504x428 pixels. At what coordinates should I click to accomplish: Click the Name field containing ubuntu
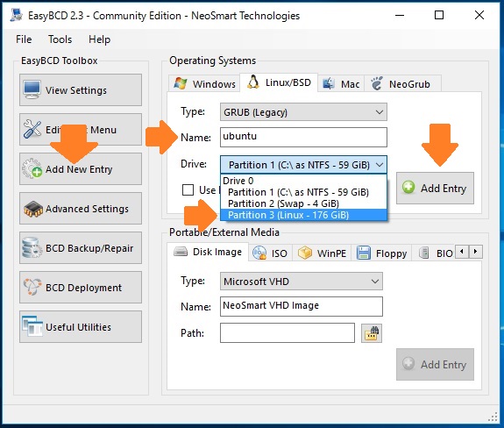(x=303, y=137)
